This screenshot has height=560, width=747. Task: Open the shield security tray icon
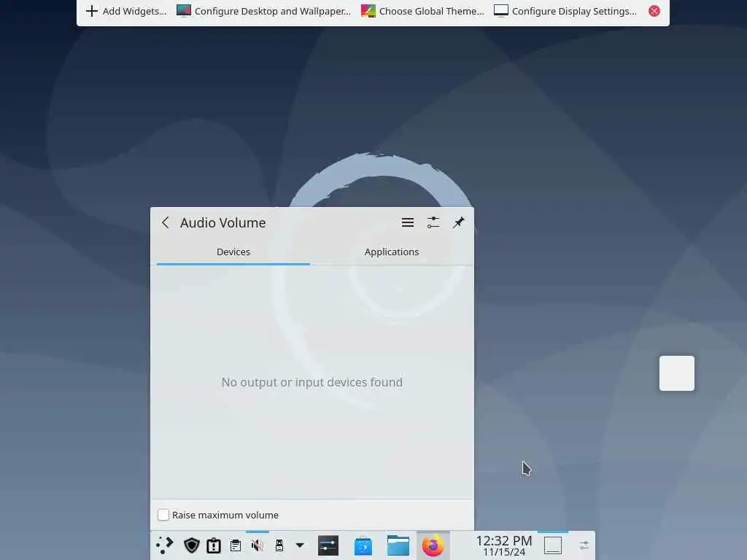coord(192,545)
